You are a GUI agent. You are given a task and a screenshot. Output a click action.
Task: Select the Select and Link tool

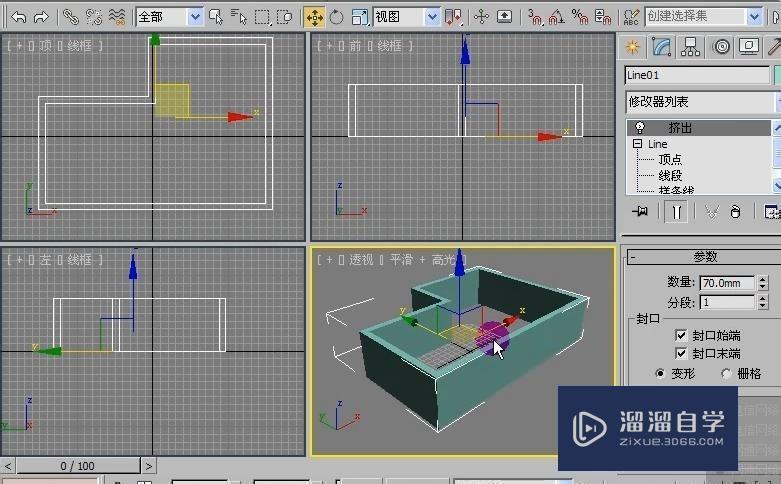(x=69, y=17)
